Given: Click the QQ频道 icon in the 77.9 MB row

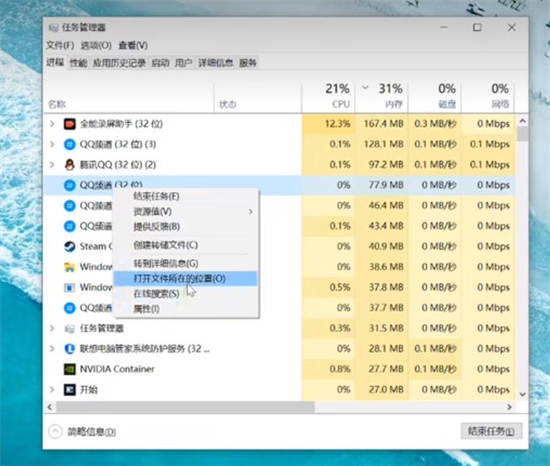Looking at the screenshot, I should pos(69,185).
